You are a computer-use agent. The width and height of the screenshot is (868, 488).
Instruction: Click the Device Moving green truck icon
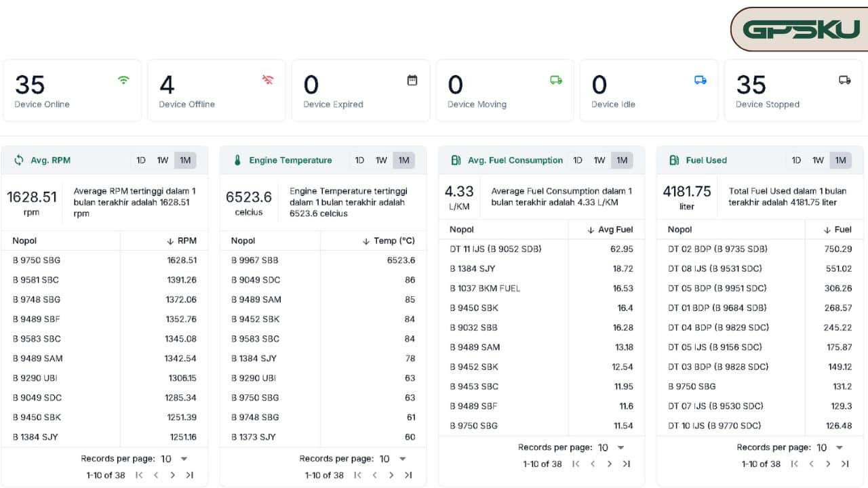pyautogui.click(x=556, y=80)
